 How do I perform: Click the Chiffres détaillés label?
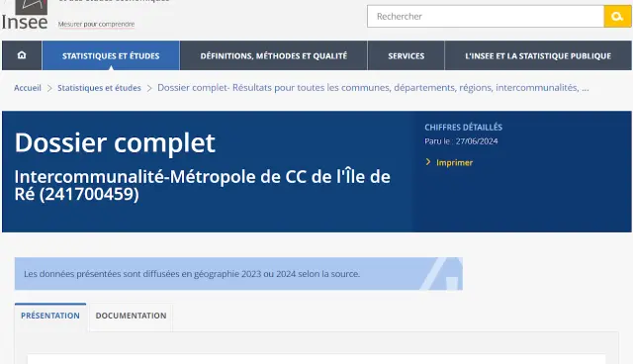click(x=464, y=128)
